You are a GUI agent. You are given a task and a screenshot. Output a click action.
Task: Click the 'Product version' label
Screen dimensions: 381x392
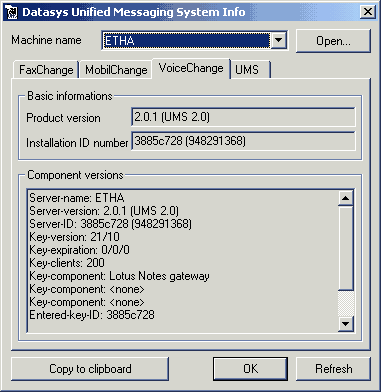[63, 118]
